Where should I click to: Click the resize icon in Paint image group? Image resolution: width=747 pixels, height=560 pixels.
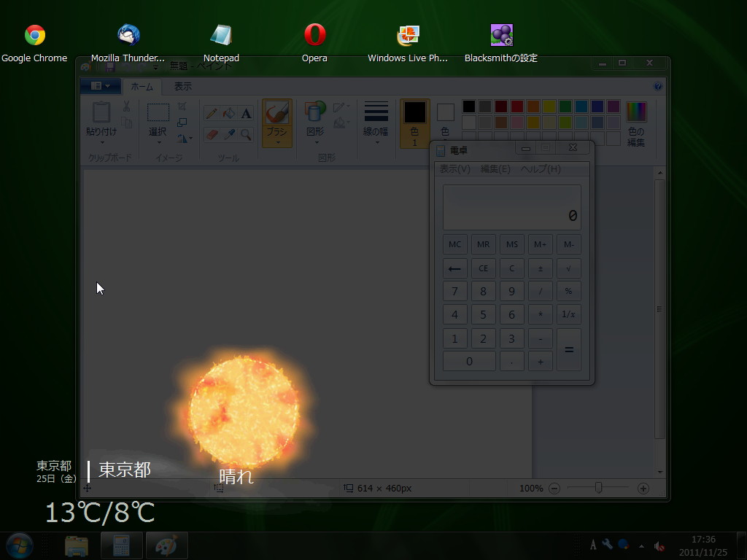[x=182, y=122]
